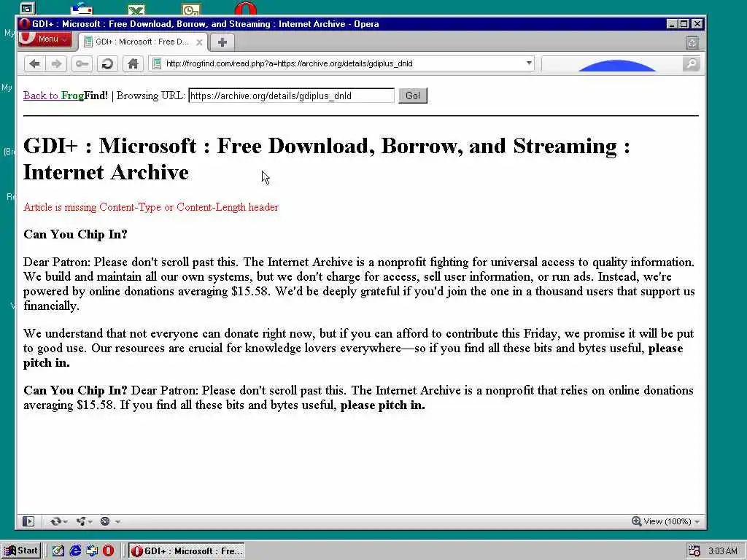Click the page icon in the address bar

157,64
